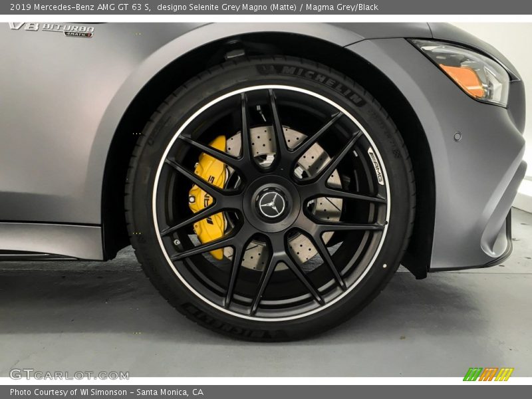This screenshot has height=399, width=532.
Task: Click the orange headlight turn signal
Action: (464, 79)
